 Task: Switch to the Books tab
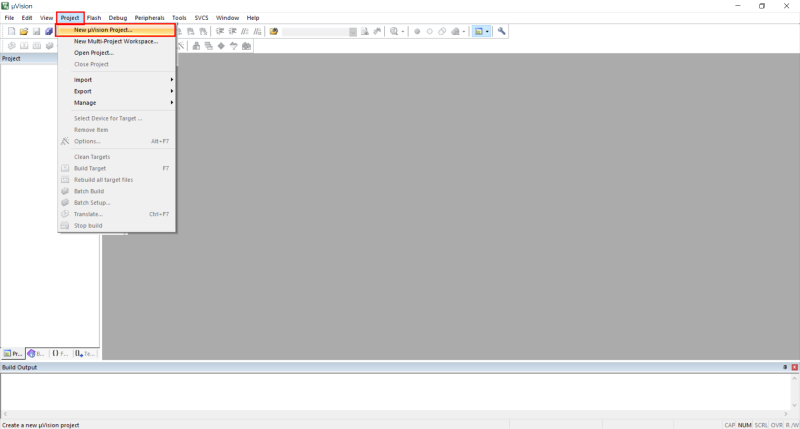(x=36, y=354)
